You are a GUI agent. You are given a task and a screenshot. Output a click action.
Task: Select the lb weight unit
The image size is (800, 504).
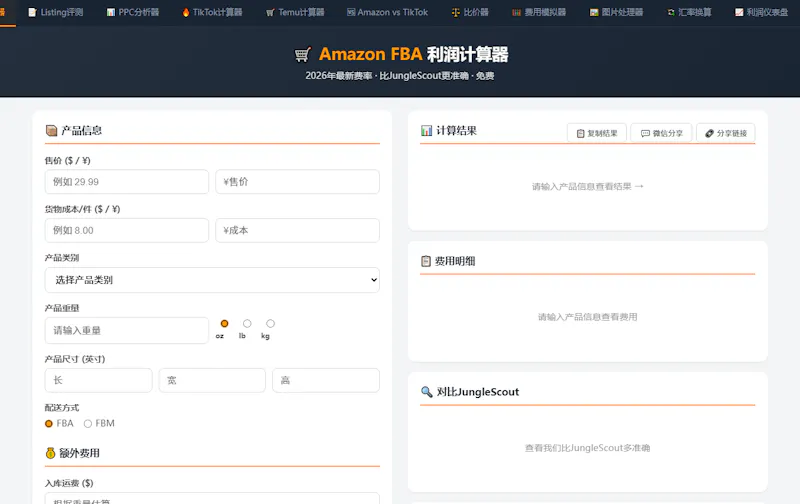247,323
